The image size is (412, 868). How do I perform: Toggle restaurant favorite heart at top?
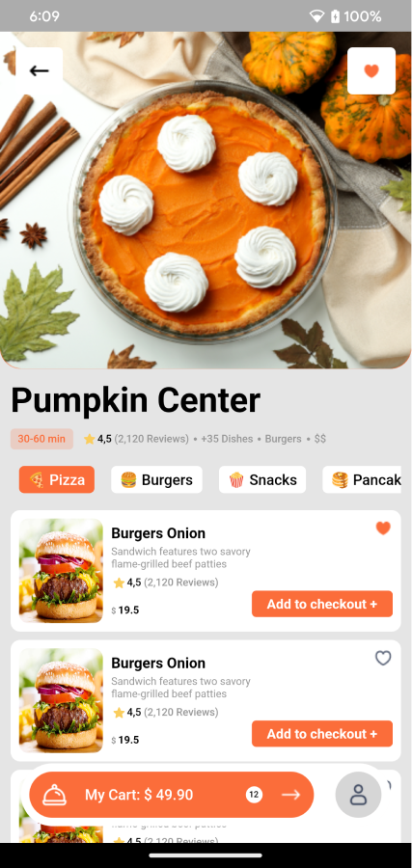[x=371, y=70]
